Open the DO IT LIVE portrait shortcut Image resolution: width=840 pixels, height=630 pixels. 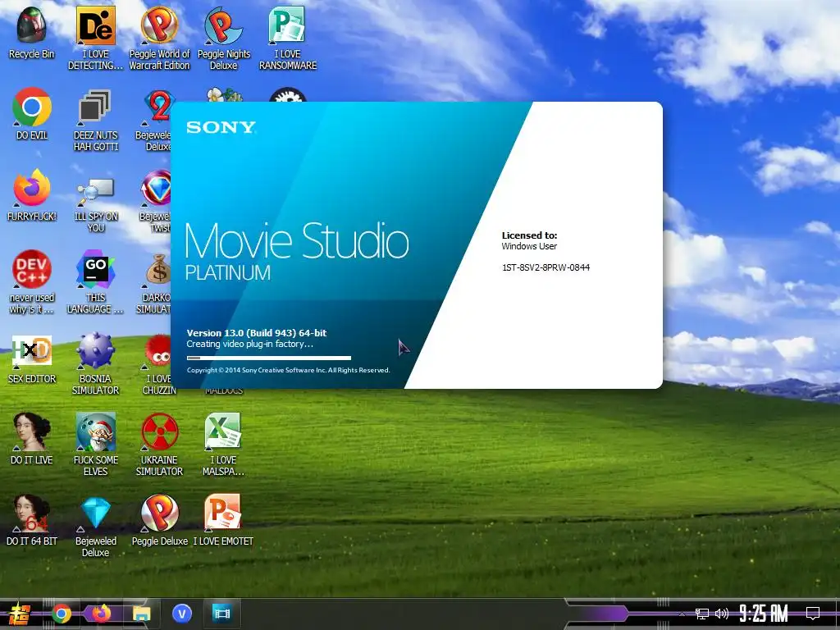tap(32, 438)
